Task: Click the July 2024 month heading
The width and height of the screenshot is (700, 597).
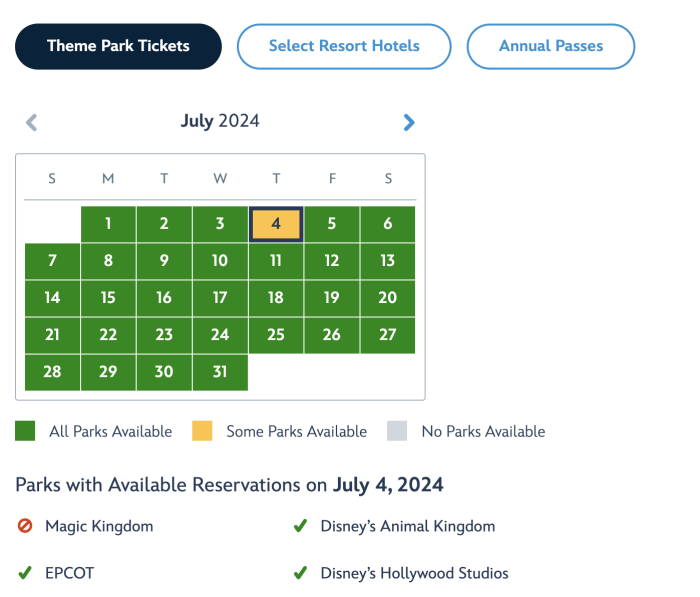Action: pyautogui.click(x=220, y=121)
